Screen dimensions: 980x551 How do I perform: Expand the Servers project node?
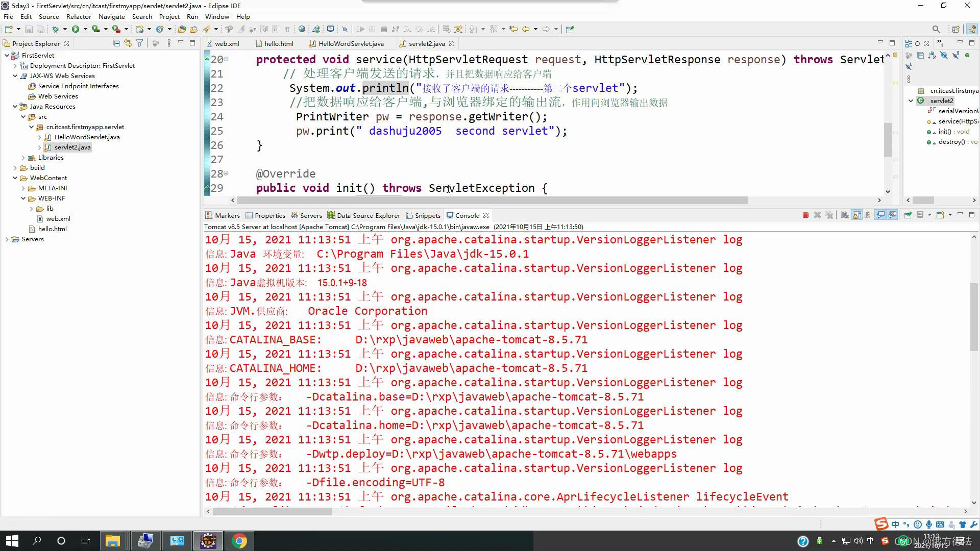pyautogui.click(x=7, y=239)
